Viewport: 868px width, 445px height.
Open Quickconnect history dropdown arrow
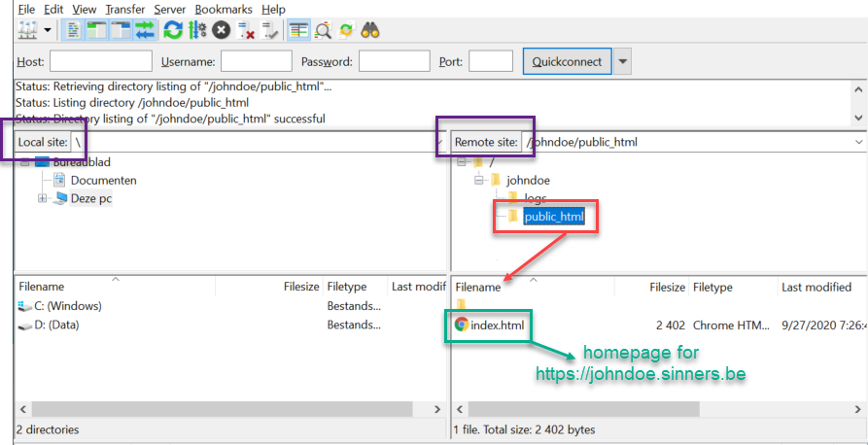(x=623, y=62)
